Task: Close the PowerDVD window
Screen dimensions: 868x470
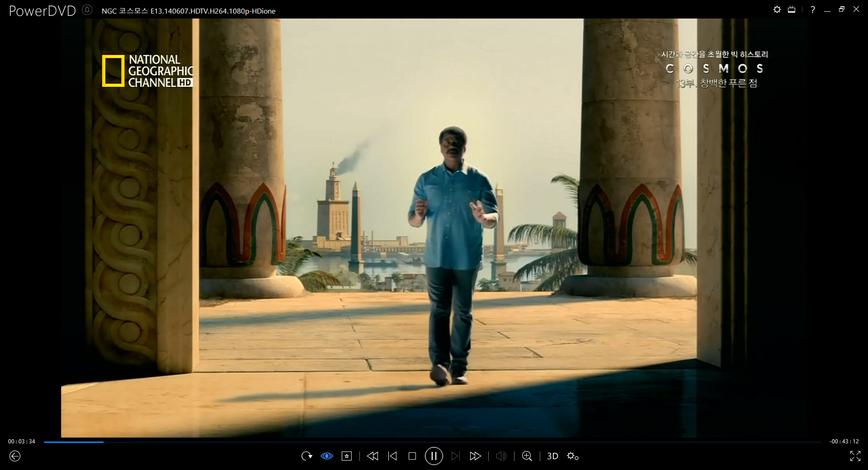Action: (856, 9)
